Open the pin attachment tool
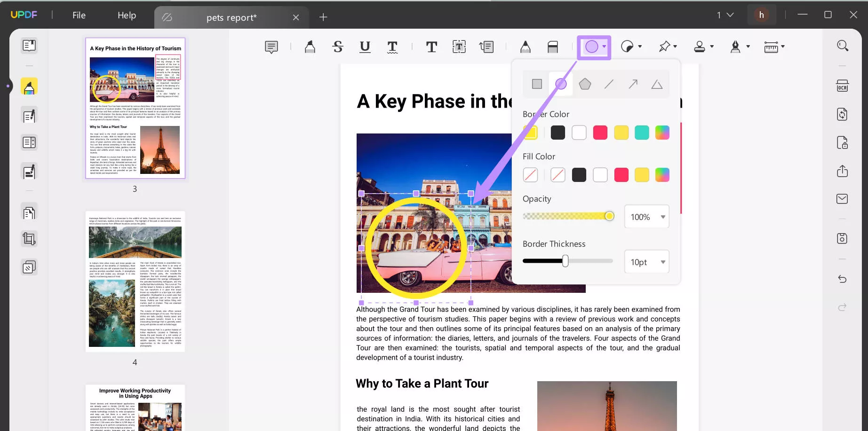This screenshot has width=868, height=431. coord(664,46)
